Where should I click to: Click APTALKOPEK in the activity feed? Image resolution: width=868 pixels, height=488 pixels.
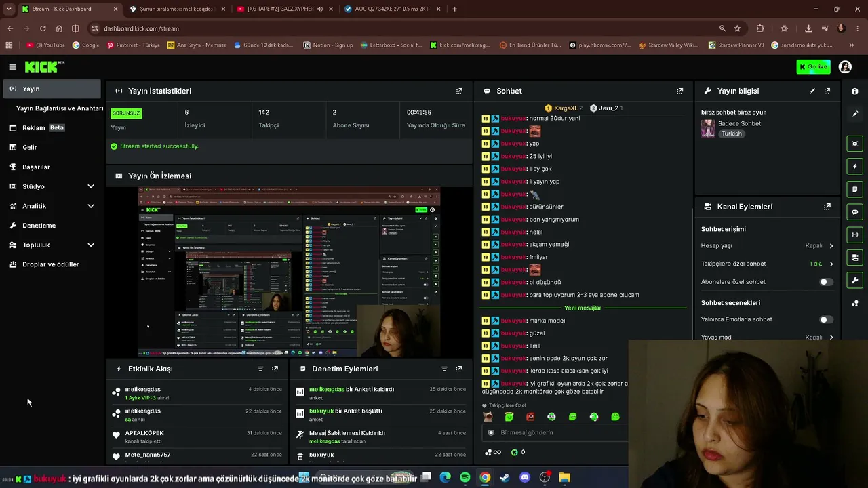(x=144, y=433)
